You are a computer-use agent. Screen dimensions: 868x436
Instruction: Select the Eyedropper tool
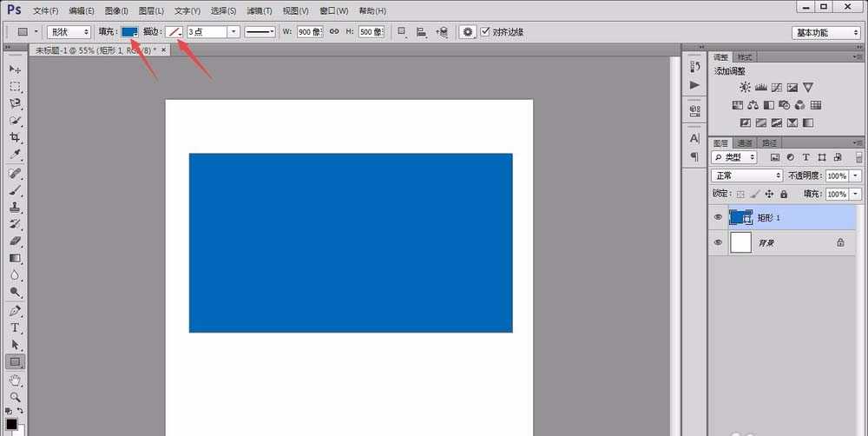tap(15, 155)
